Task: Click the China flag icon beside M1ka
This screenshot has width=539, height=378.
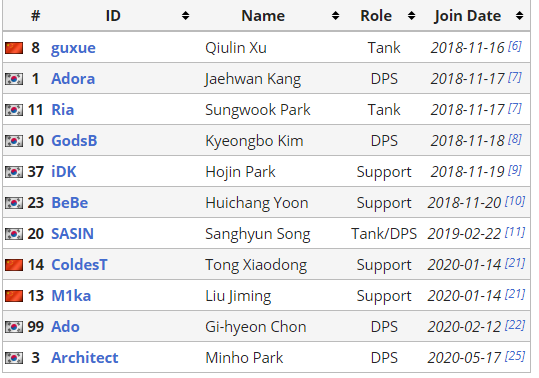Action: click(x=14, y=296)
